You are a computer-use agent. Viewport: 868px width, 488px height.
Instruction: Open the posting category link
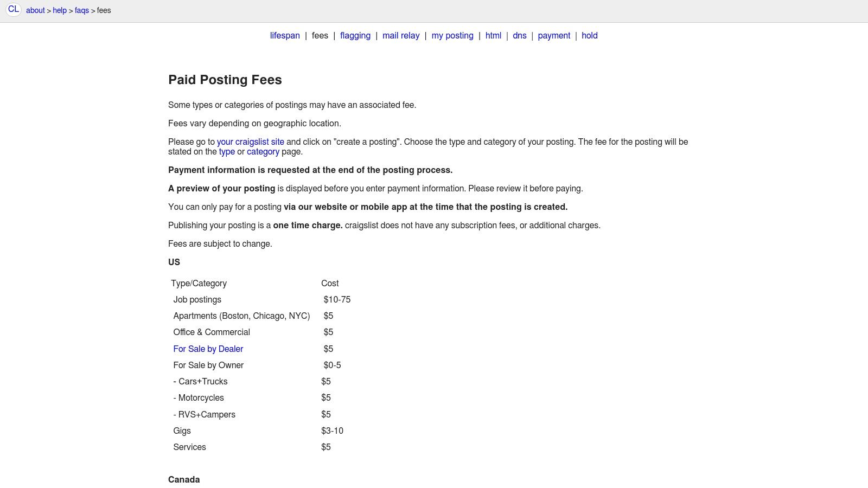coord(263,151)
